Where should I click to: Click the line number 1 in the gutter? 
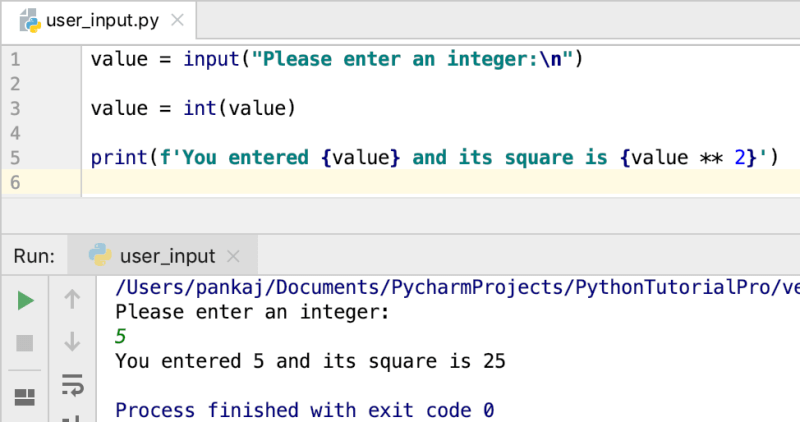[x=15, y=60]
